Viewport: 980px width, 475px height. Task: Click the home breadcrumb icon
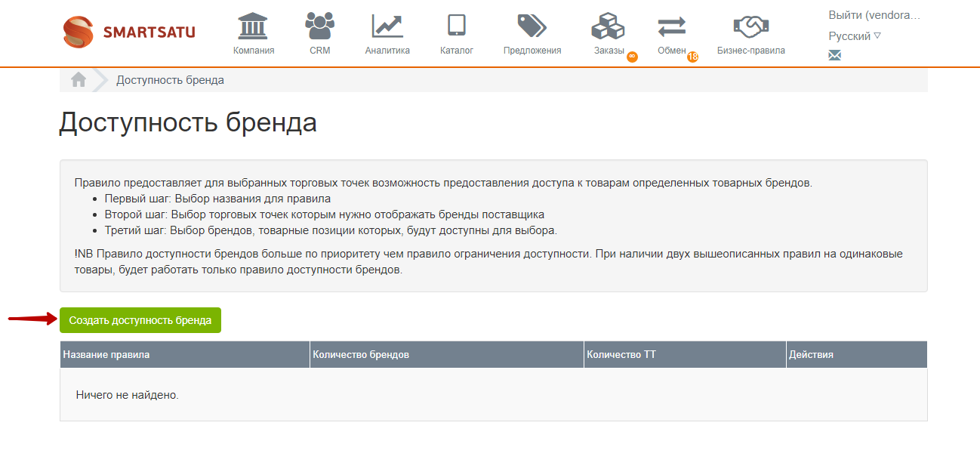click(79, 80)
